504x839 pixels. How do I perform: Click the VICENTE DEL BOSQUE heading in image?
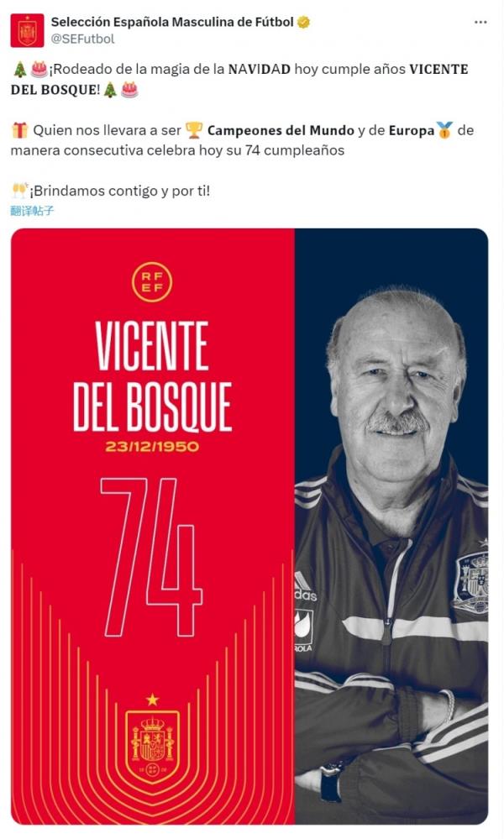(x=153, y=375)
